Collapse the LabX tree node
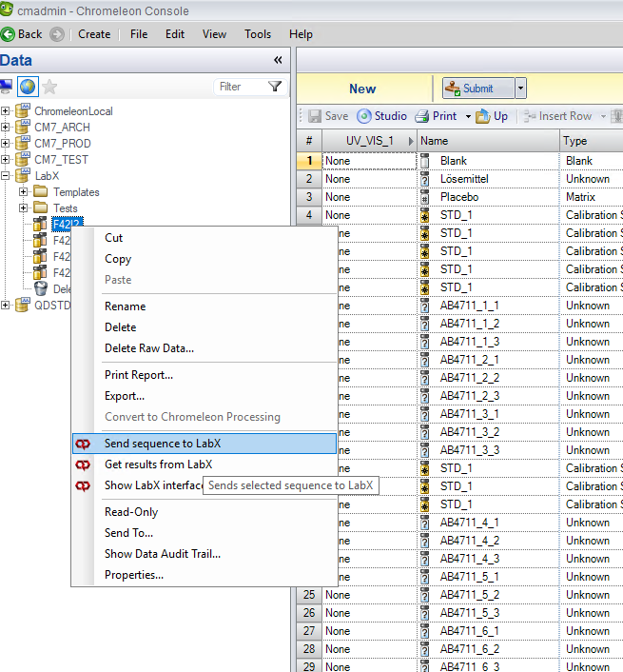This screenshot has width=623, height=672. coord(5,176)
